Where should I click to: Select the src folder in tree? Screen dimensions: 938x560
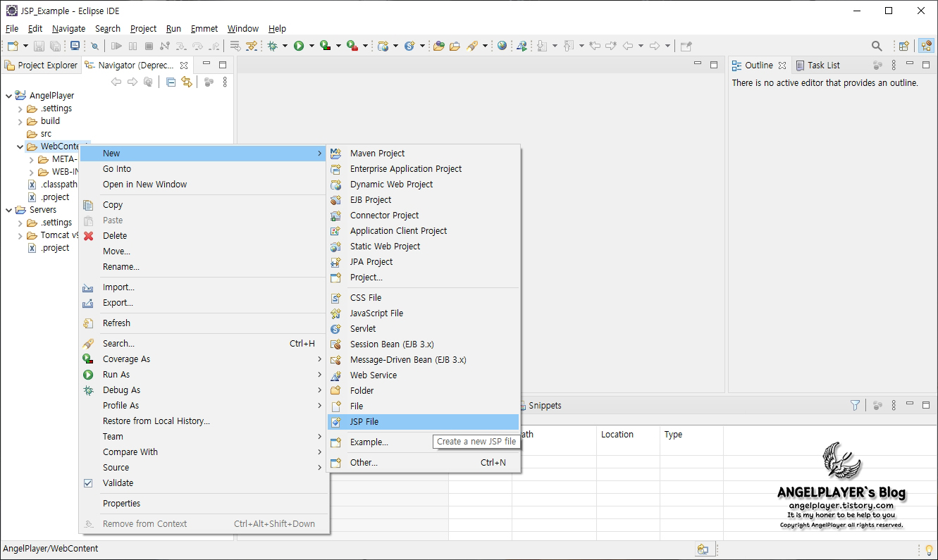(45, 134)
